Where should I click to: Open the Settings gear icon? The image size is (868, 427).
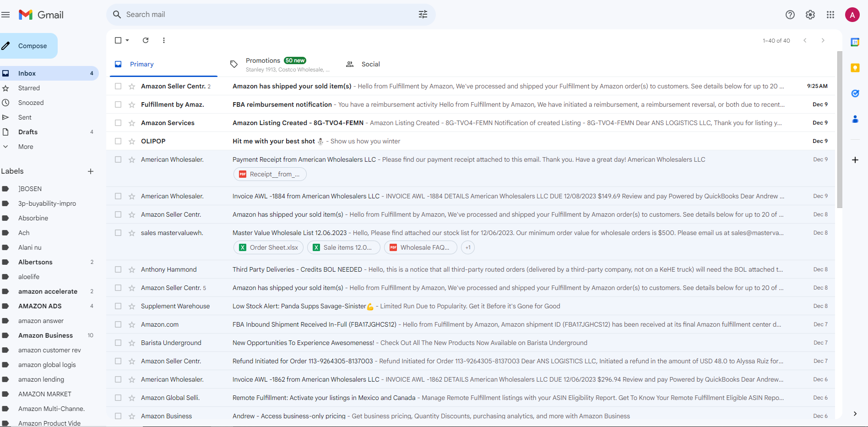click(x=810, y=15)
